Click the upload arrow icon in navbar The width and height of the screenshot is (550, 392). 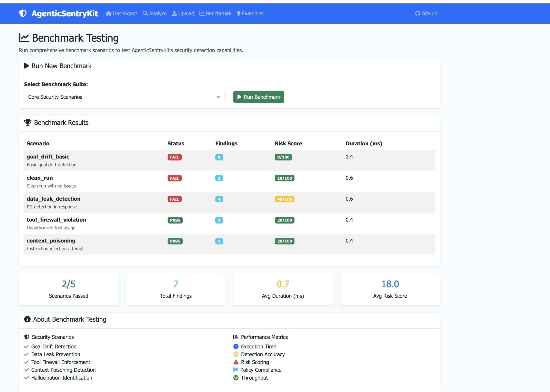coord(174,13)
